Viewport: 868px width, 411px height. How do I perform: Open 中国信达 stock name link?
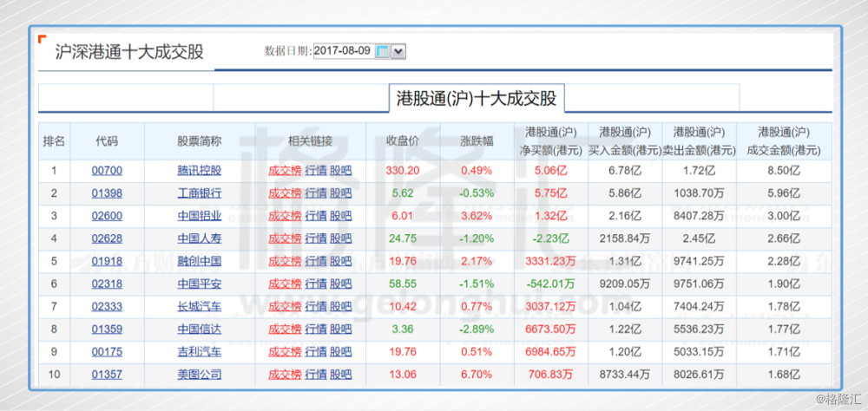(200, 329)
